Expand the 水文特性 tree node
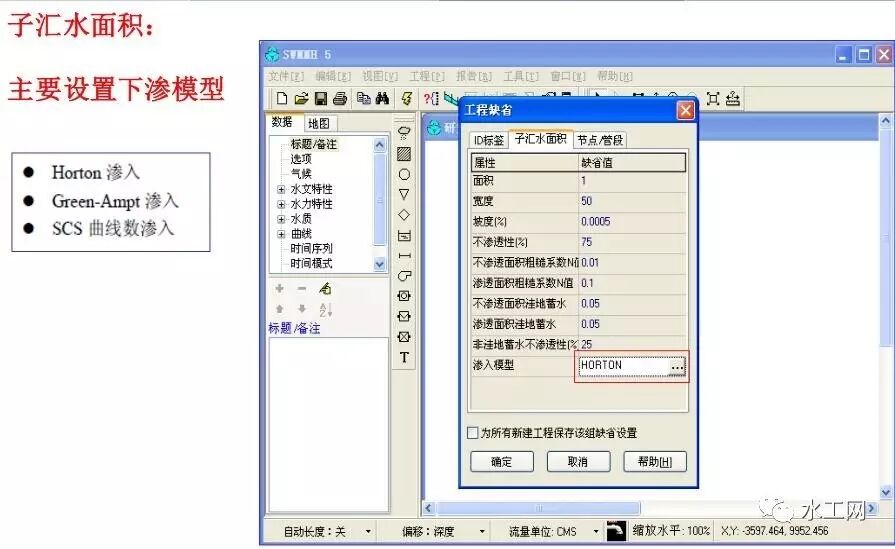 pos(281,189)
